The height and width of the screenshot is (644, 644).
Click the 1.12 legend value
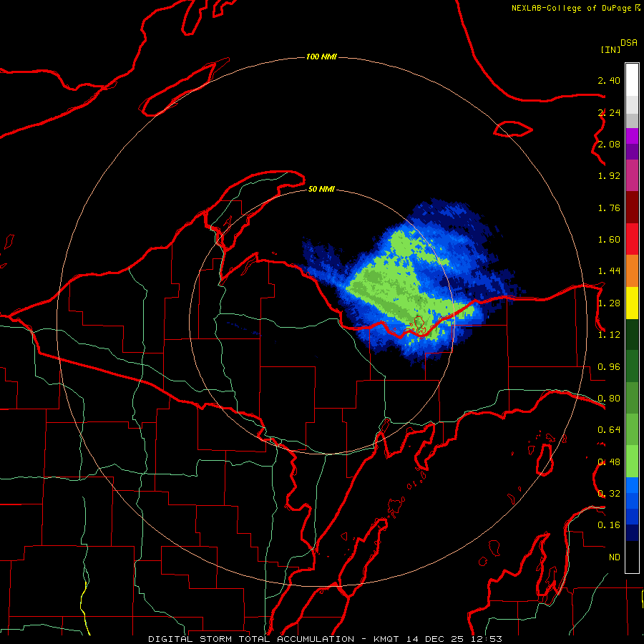point(609,335)
